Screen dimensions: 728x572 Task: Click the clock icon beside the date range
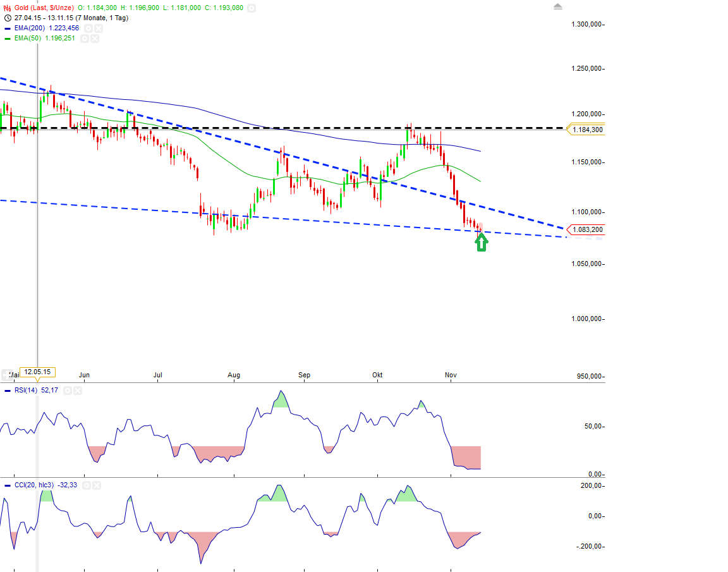[7, 18]
